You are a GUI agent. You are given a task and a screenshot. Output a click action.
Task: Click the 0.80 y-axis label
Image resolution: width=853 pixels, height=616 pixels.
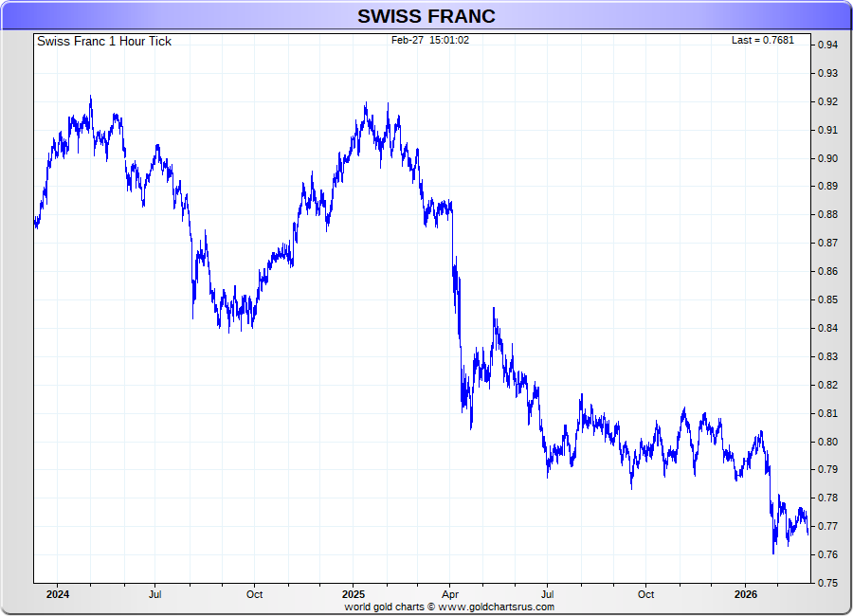pos(828,442)
